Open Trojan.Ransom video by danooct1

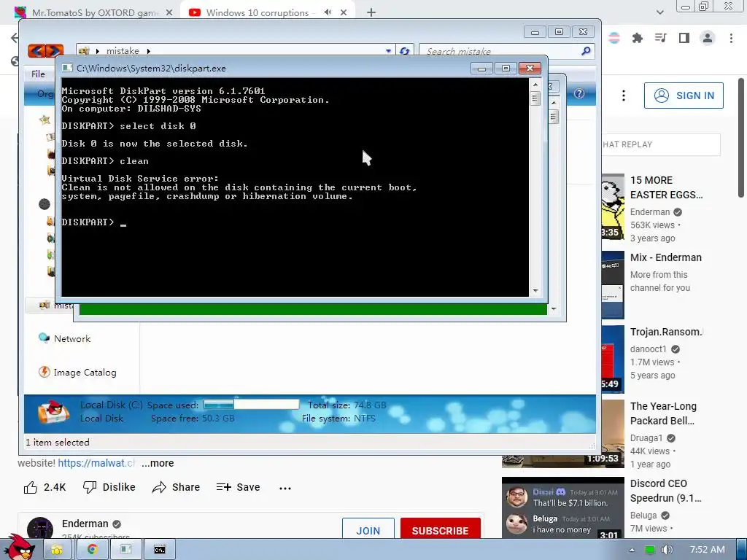pyautogui.click(x=666, y=332)
